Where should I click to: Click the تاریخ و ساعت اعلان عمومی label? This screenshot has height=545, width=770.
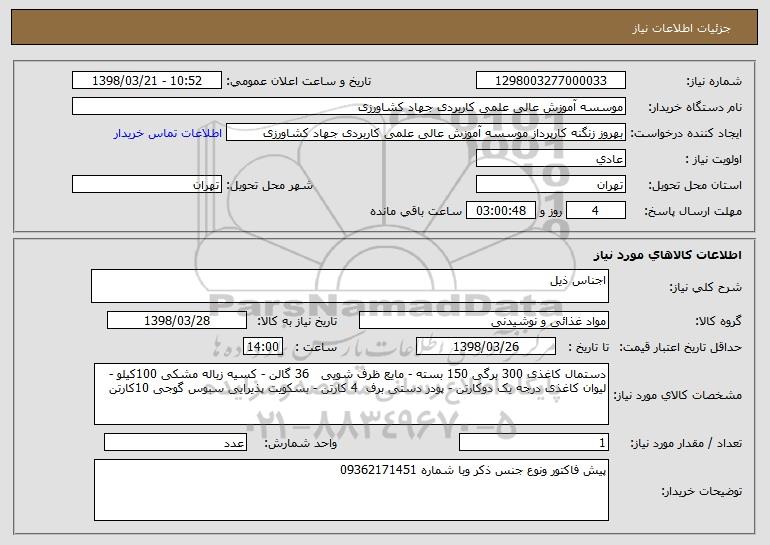click(299, 82)
